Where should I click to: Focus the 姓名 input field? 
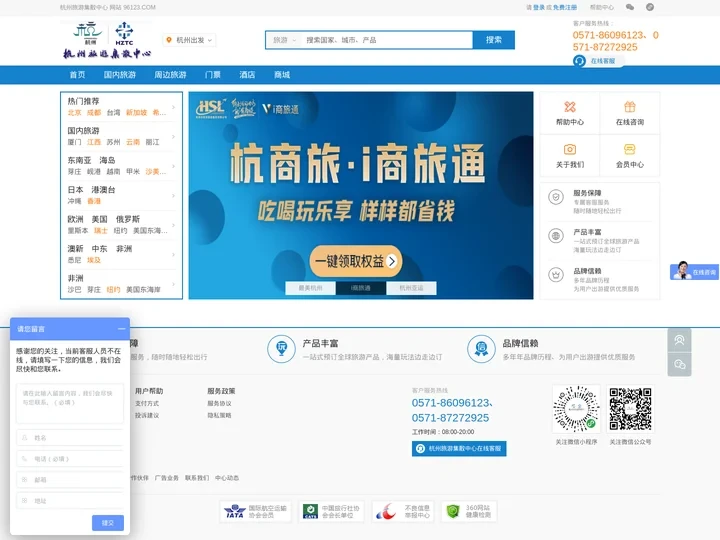(70, 438)
